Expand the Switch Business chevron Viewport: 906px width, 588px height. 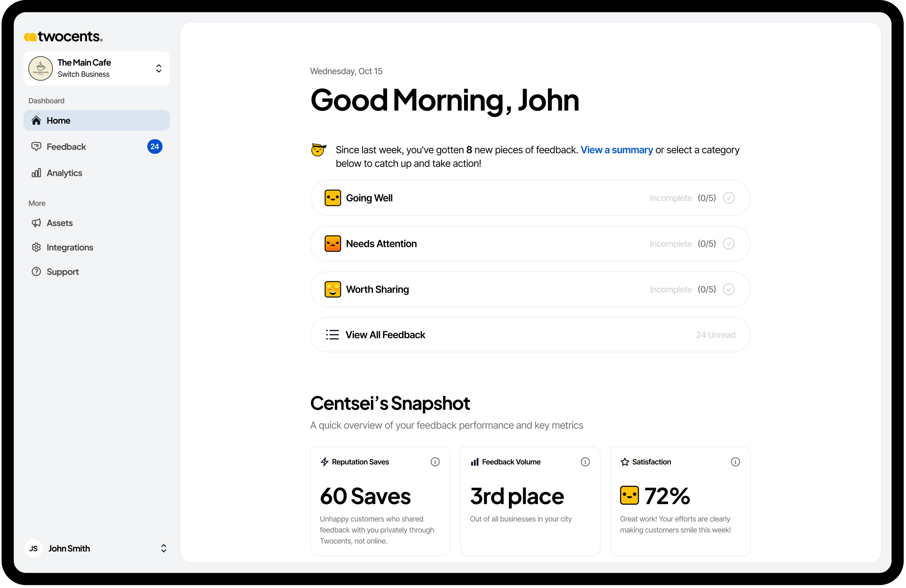159,69
